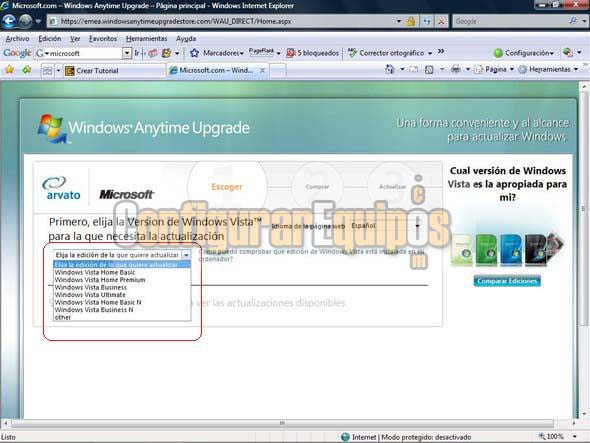The width and height of the screenshot is (590, 443).
Task: Open the Página dropdown menu
Action: [494, 69]
